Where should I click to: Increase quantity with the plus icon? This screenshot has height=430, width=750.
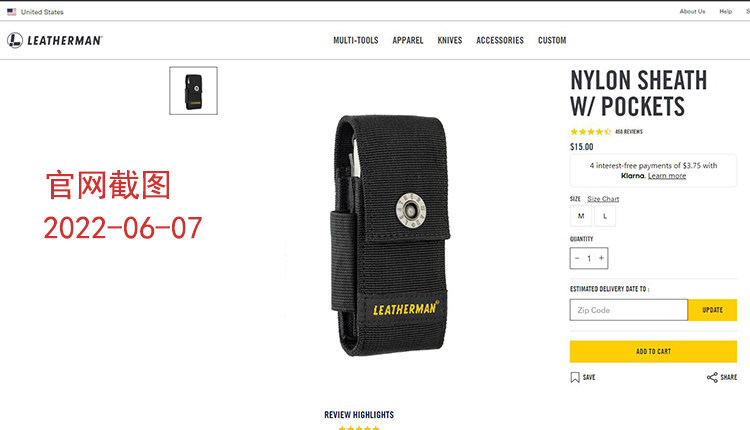click(x=601, y=258)
